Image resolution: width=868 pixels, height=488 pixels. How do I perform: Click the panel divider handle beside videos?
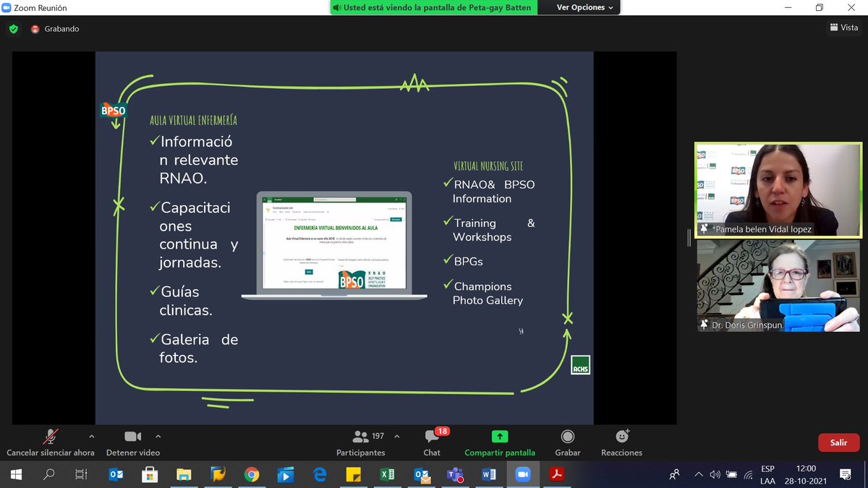689,237
